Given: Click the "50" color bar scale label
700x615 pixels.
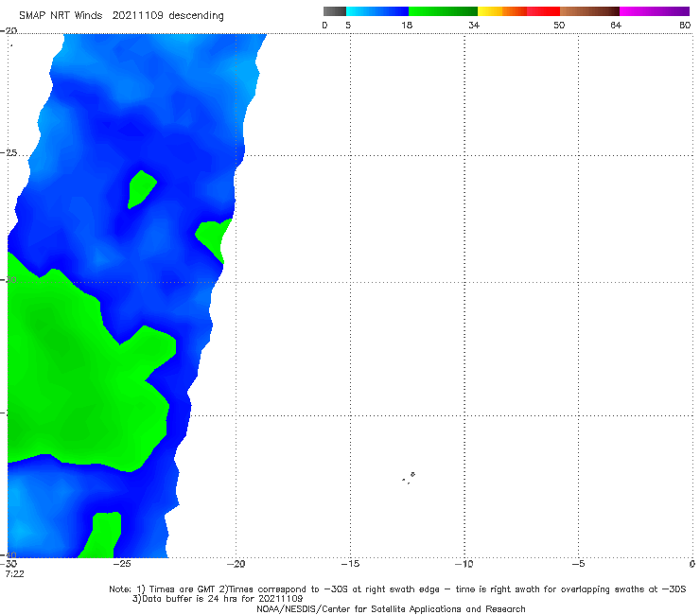Looking at the screenshot, I should pos(559,26).
